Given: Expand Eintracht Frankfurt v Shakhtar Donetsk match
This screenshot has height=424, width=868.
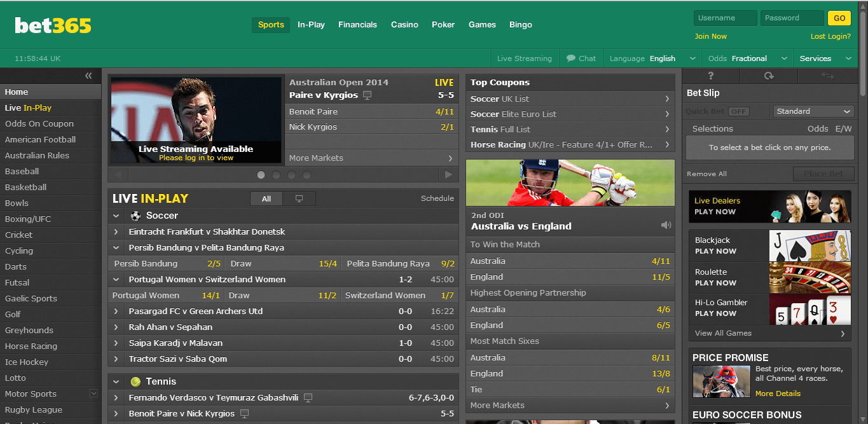Looking at the screenshot, I should (x=116, y=232).
